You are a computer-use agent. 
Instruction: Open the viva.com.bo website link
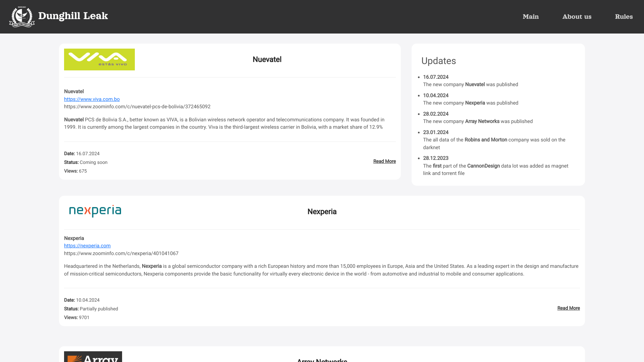point(92,99)
